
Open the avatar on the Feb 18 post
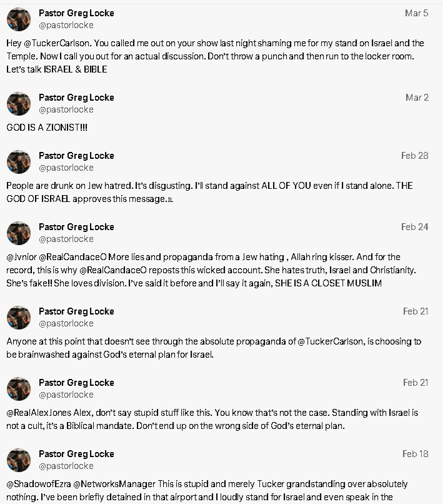pyautogui.click(x=19, y=460)
